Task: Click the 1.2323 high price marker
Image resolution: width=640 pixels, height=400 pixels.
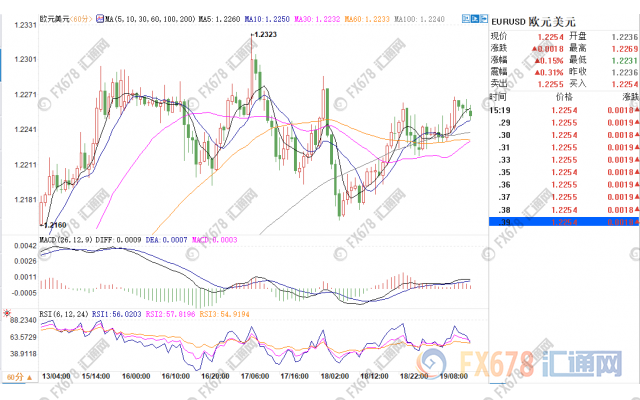Action: point(264,35)
